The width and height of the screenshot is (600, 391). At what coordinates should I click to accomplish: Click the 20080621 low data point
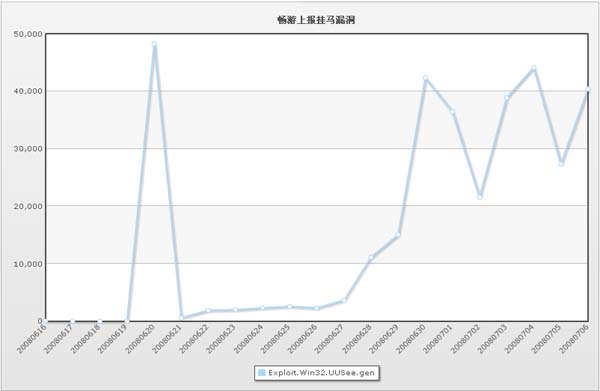(x=181, y=318)
